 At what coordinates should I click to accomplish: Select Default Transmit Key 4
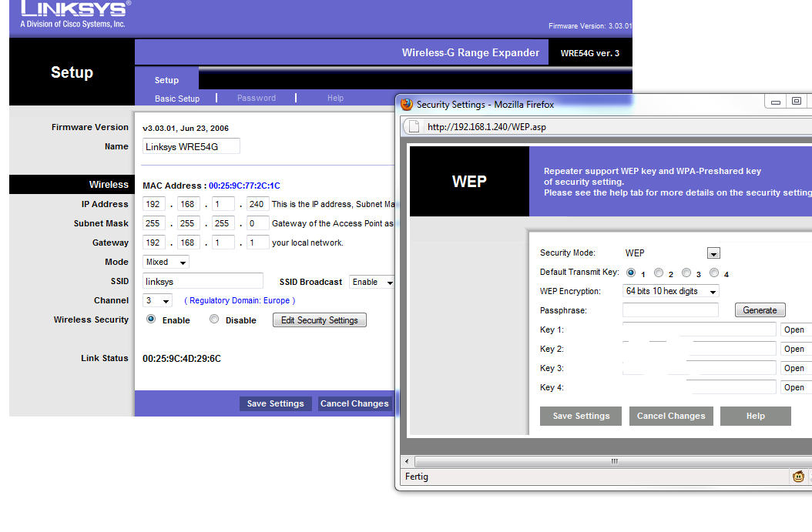[714, 273]
